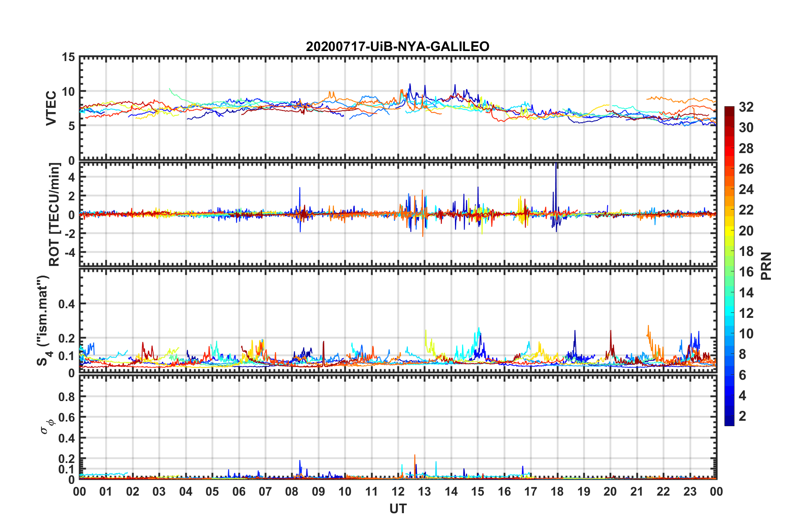Click the dark blue bottom of PRN colorbar

click(x=729, y=422)
